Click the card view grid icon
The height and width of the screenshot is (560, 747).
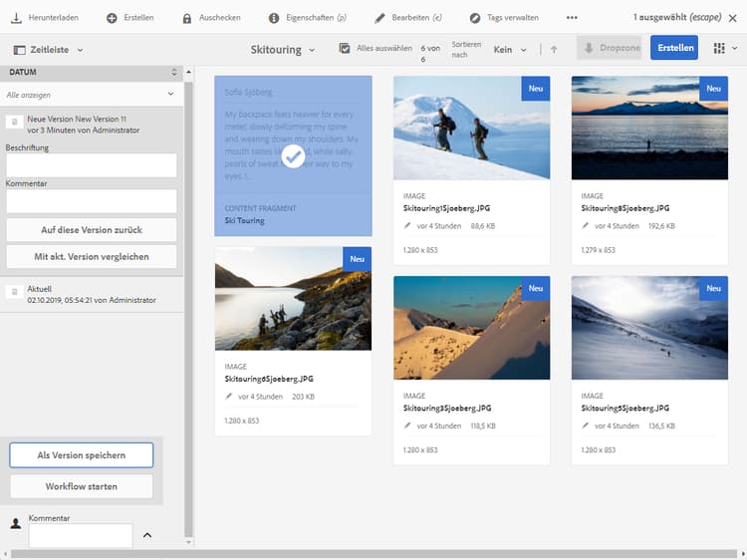[x=719, y=48]
